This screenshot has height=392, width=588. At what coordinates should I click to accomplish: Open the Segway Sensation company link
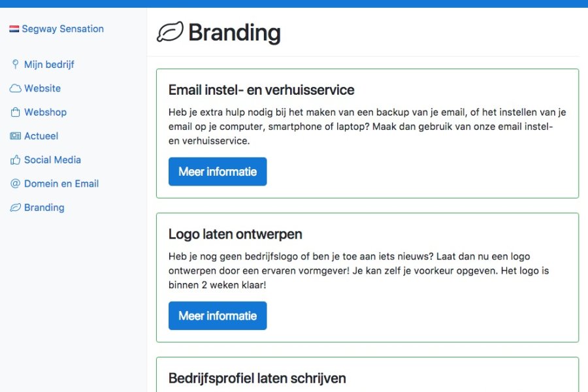pyautogui.click(x=63, y=29)
